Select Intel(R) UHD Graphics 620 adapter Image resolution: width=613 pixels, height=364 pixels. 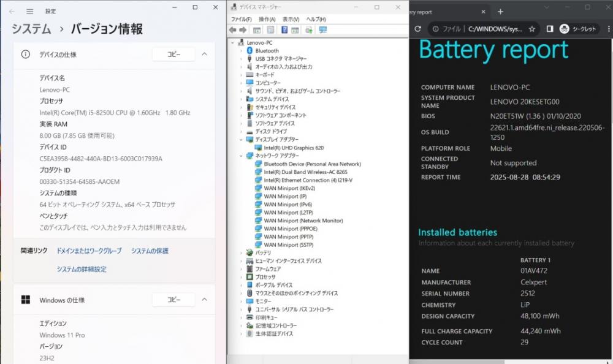click(294, 148)
